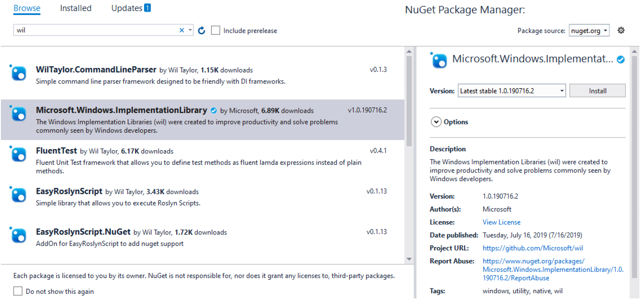
Task: Expand the Options section
Action: pyautogui.click(x=436, y=122)
